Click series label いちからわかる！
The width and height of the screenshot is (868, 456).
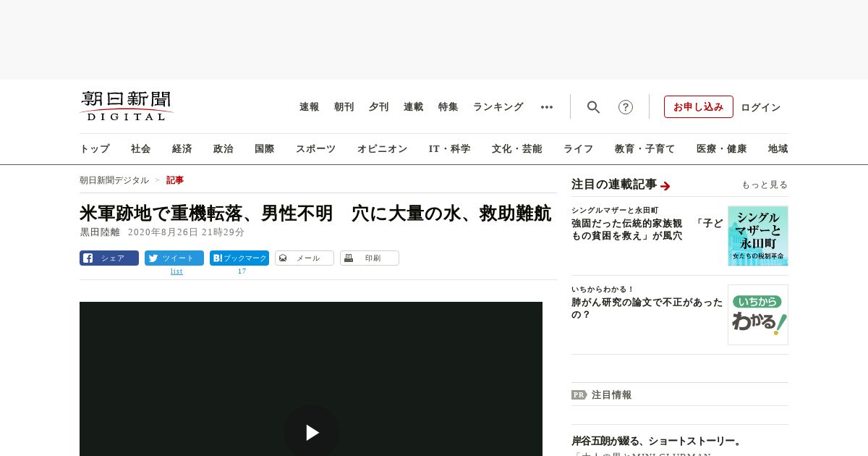tap(603, 289)
